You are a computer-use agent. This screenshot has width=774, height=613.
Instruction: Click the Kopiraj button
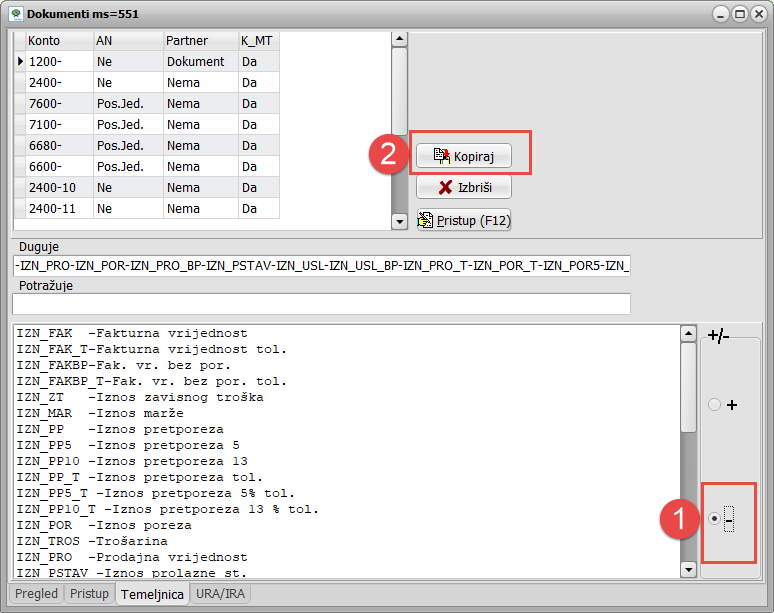(x=463, y=156)
